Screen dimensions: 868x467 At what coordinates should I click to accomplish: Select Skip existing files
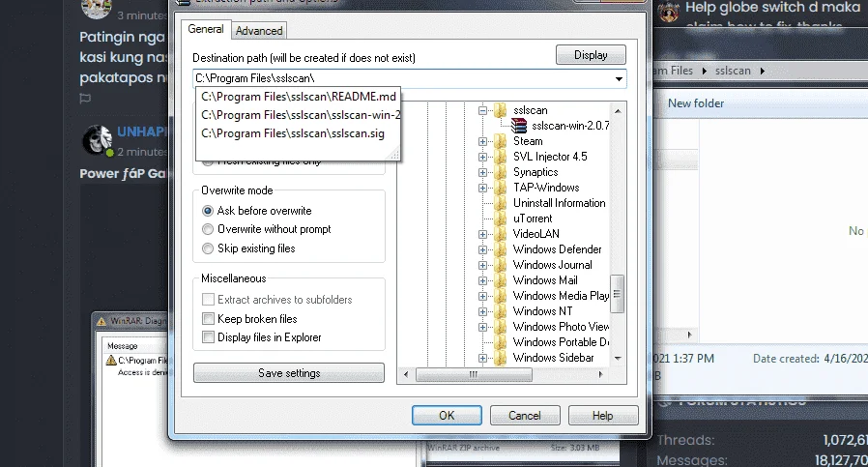[x=248, y=248]
